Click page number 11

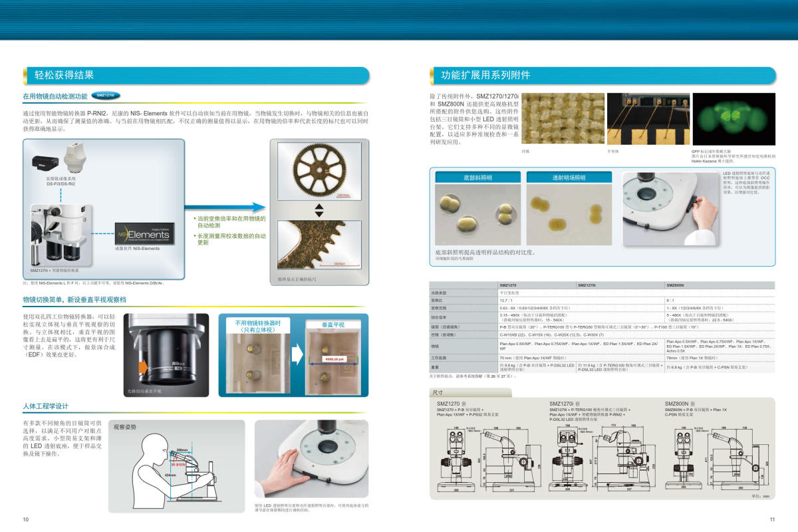coord(772,519)
